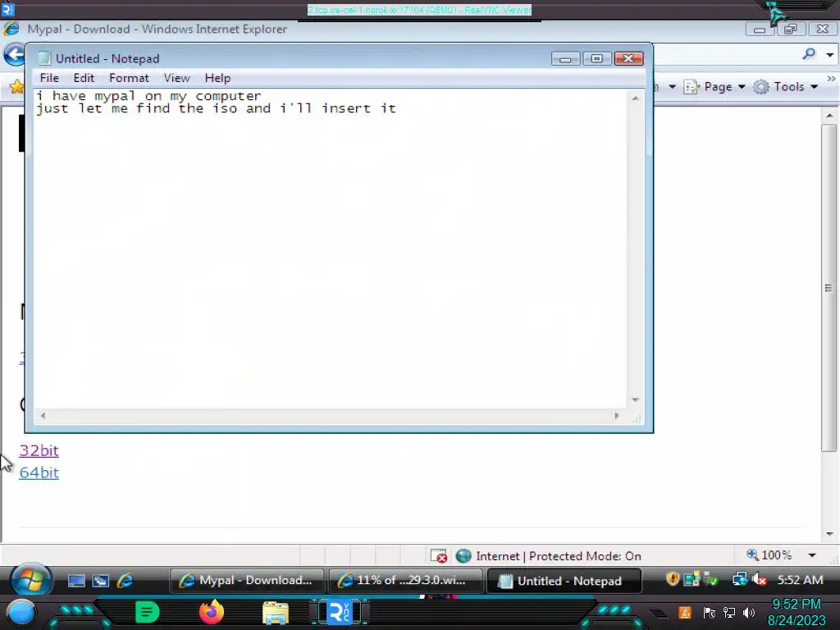The image size is (840, 630).
Task: Open the green notes app on host taskbar
Action: 147,612
